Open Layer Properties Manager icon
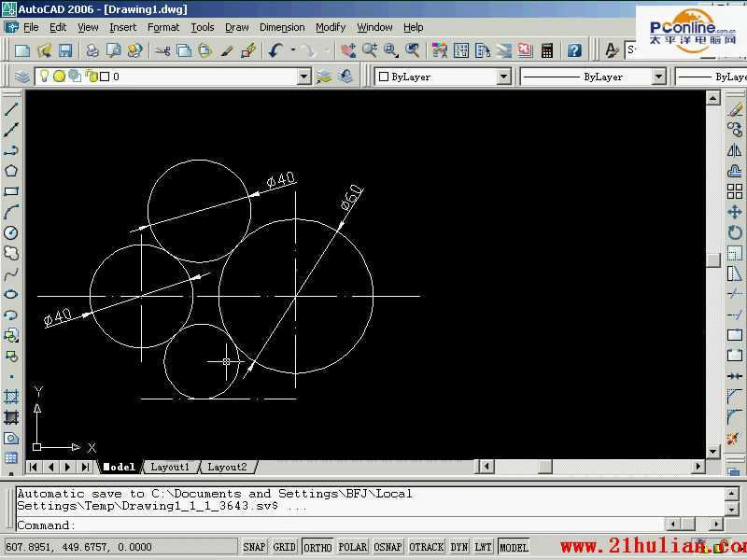The width and height of the screenshot is (747, 560). (x=21, y=77)
